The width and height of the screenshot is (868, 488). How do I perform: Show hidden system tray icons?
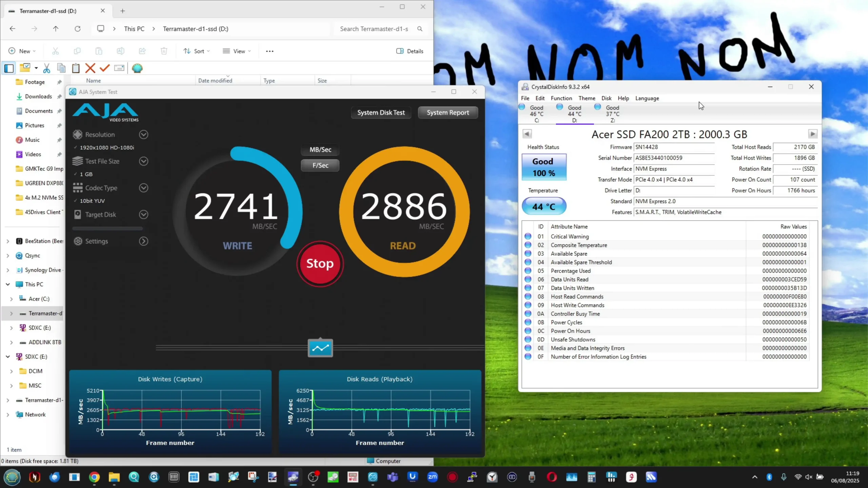click(x=755, y=477)
